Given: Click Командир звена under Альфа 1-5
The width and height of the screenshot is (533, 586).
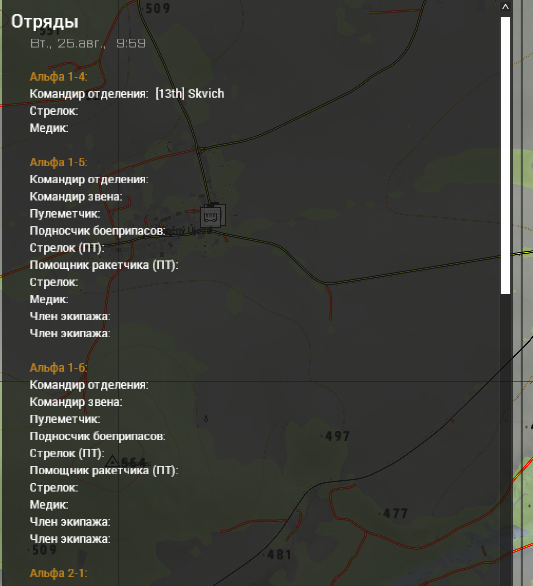Looking at the screenshot, I should (76, 196).
